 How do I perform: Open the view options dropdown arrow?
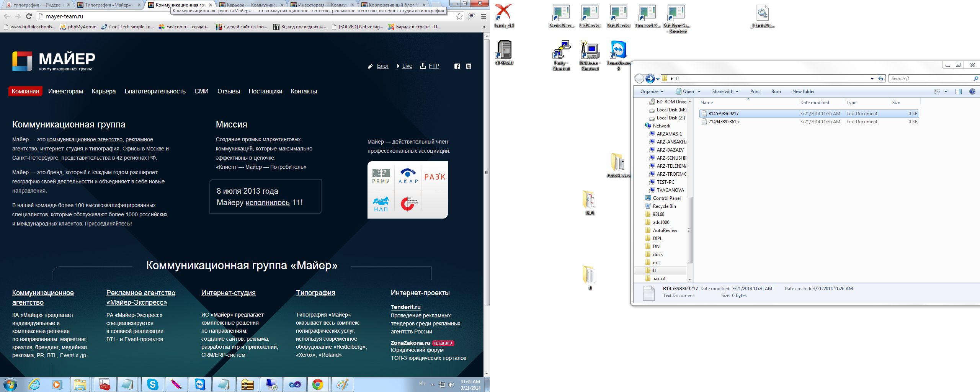[x=946, y=91]
